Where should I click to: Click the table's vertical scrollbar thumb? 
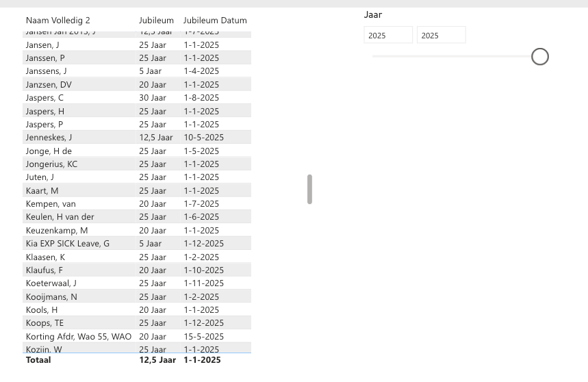pos(309,189)
